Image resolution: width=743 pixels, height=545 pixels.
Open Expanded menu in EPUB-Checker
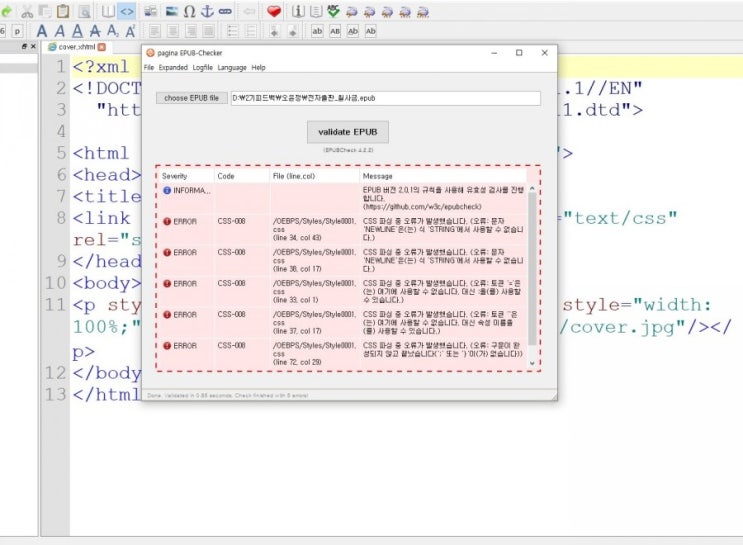click(x=173, y=67)
